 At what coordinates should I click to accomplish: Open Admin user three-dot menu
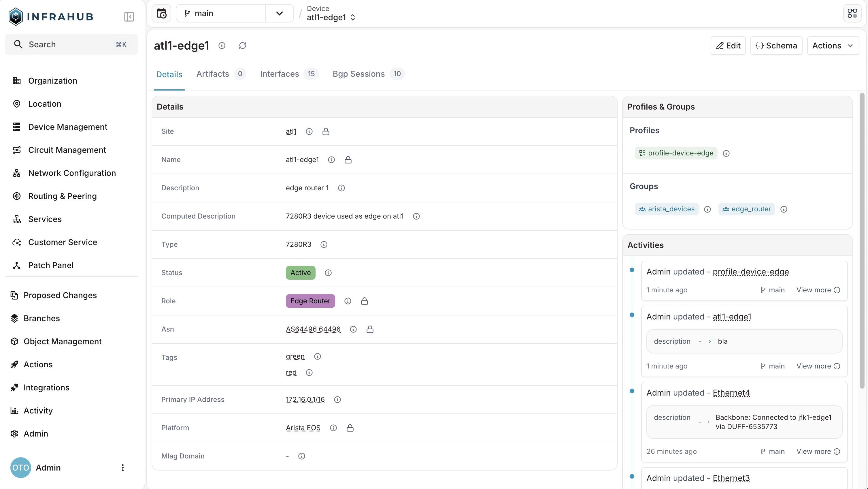pyautogui.click(x=123, y=467)
